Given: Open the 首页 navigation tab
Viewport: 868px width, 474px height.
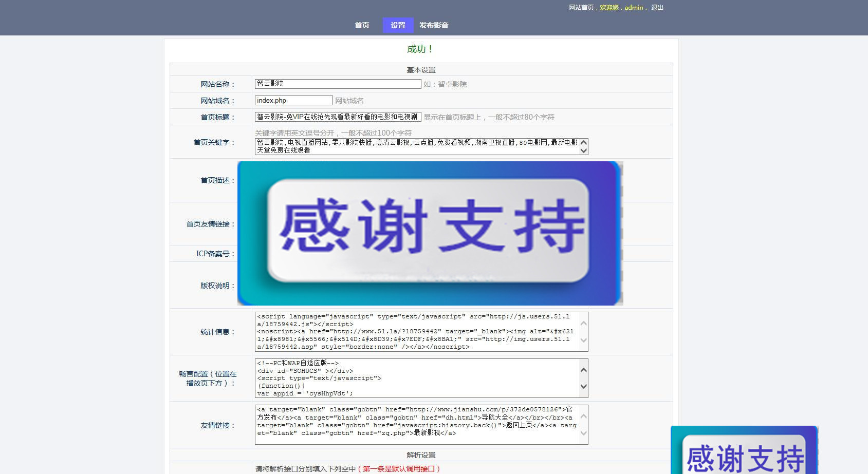Looking at the screenshot, I should pyautogui.click(x=362, y=25).
